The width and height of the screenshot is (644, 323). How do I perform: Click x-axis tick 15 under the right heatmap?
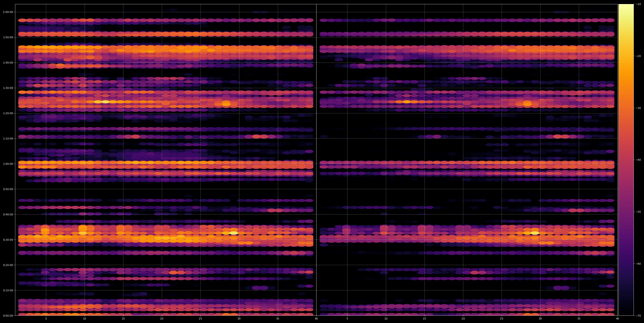click(425, 319)
